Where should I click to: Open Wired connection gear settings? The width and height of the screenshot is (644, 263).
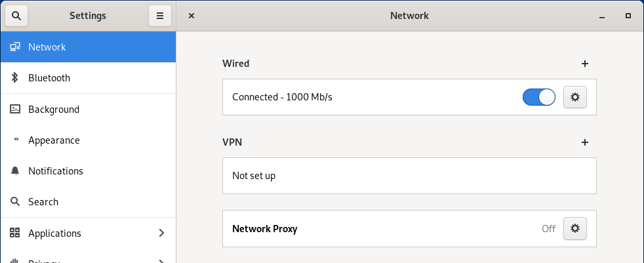[x=575, y=97]
